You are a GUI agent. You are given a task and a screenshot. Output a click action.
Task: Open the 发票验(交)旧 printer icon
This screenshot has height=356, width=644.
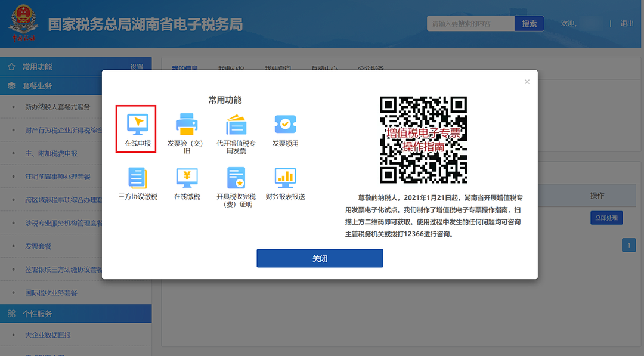pos(187,125)
